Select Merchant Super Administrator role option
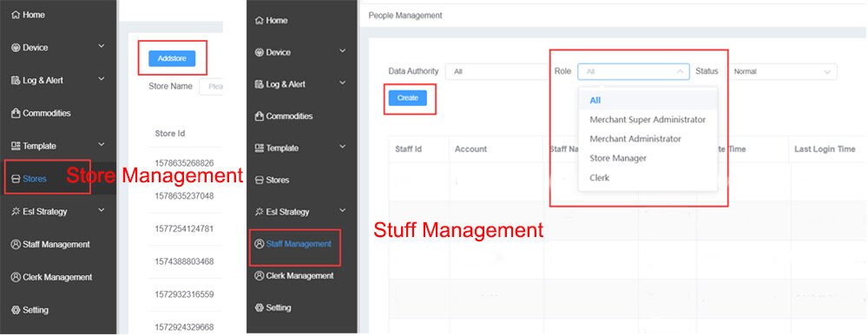 tap(648, 120)
